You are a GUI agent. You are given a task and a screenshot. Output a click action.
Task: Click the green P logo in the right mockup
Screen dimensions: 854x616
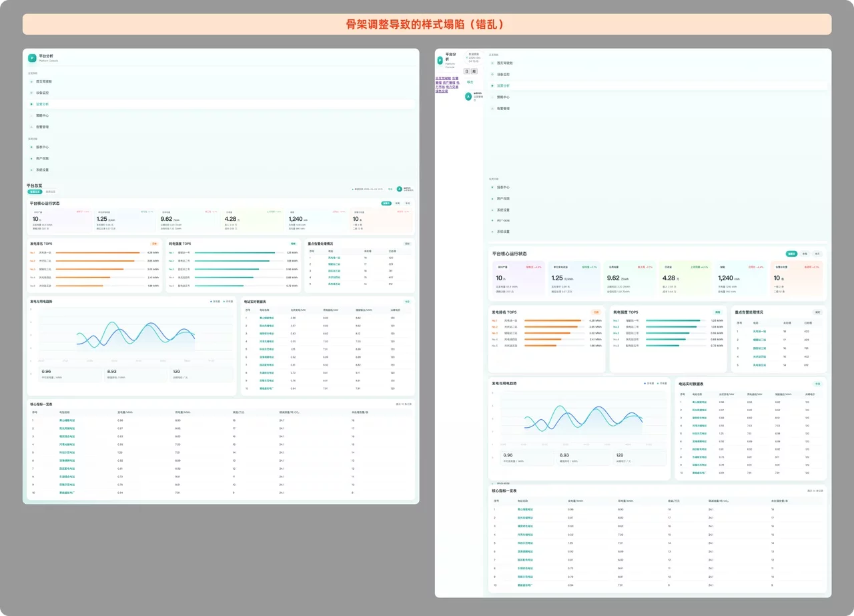pyautogui.click(x=440, y=60)
